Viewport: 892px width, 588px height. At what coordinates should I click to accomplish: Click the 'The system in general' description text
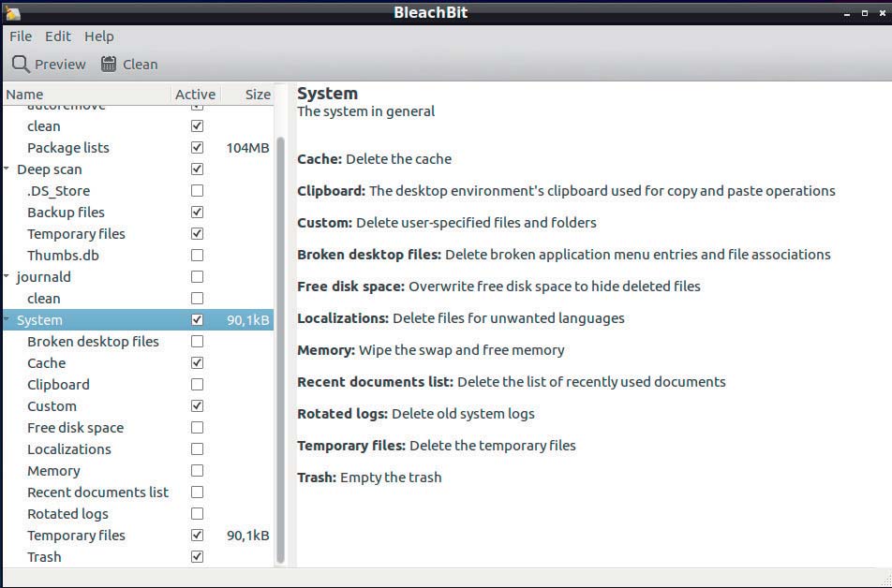coord(365,111)
